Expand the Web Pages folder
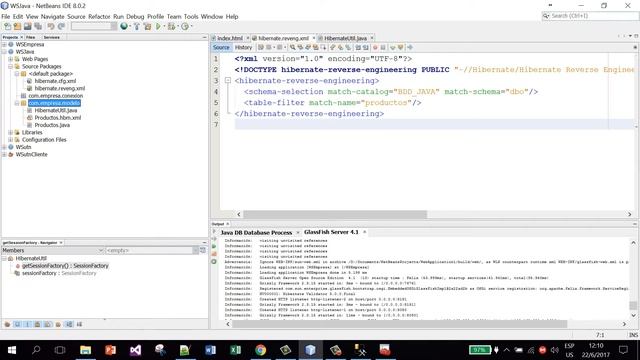 click(x=11, y=59)
